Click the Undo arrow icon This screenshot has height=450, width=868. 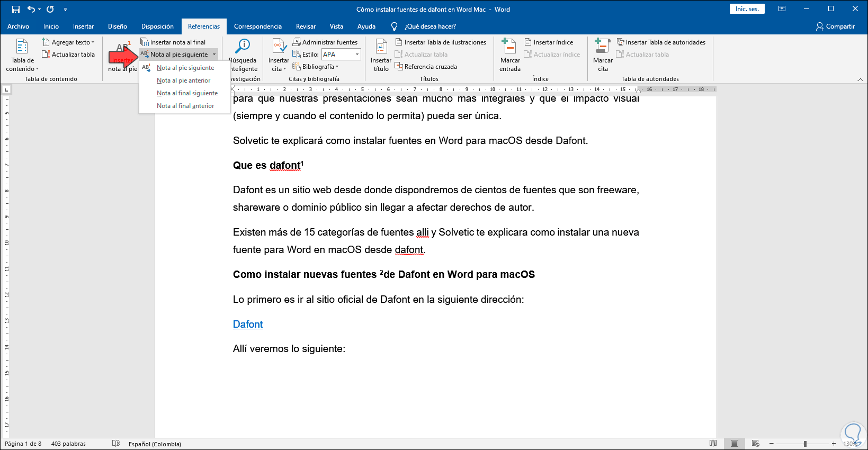click(31, 9)
